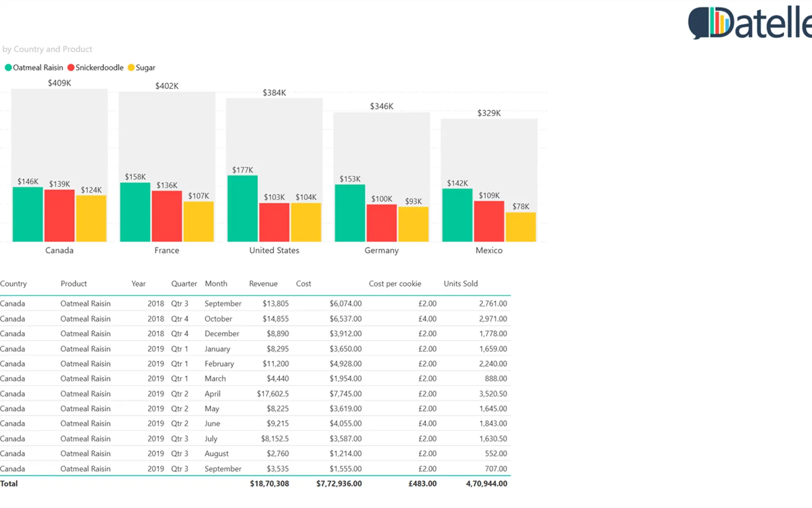Image resolution: width=812 pixels, height=508 pixels.
Task: Click France's red $136K bar
Action: tap(167, 216)
